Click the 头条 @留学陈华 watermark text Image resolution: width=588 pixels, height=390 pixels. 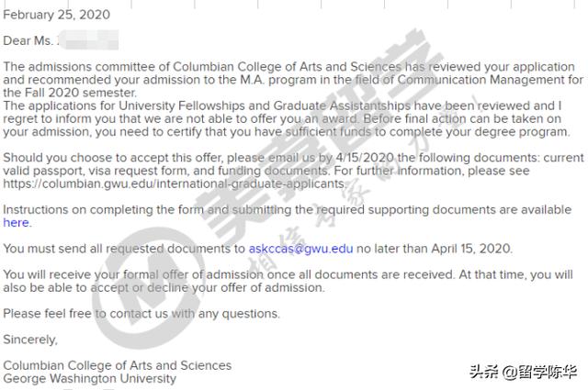523,372
